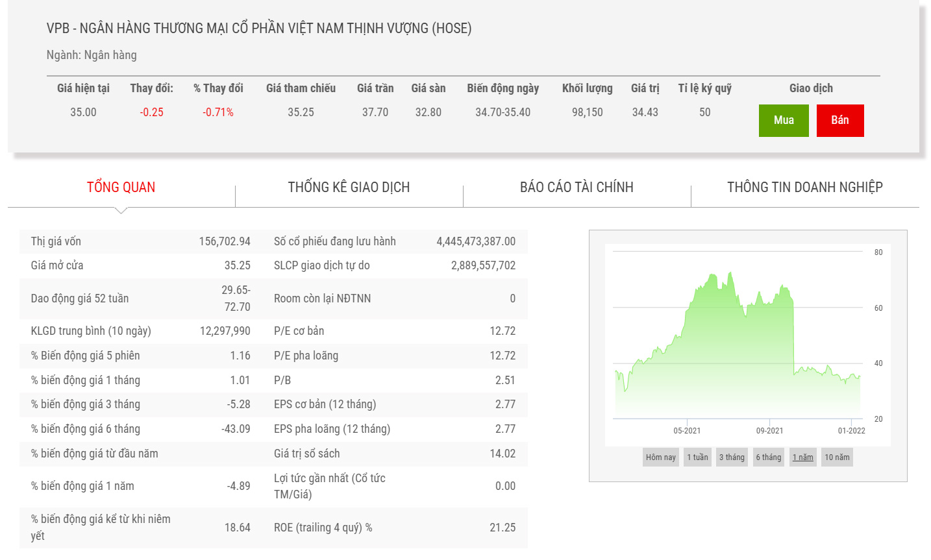Click the VPB company name heading
The width and height of the screenshot is (931, 560).
pos(259,29)
